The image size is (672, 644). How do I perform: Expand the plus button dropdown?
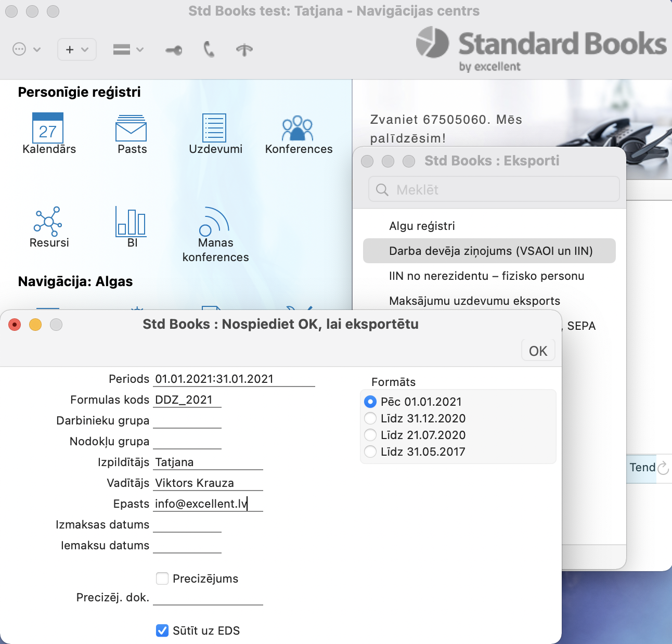(77, 49)
